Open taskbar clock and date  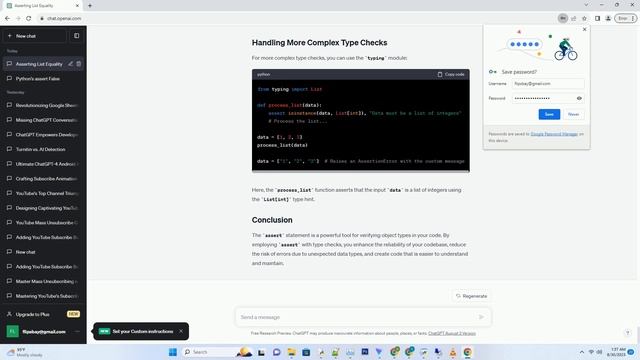click(616, 352)
